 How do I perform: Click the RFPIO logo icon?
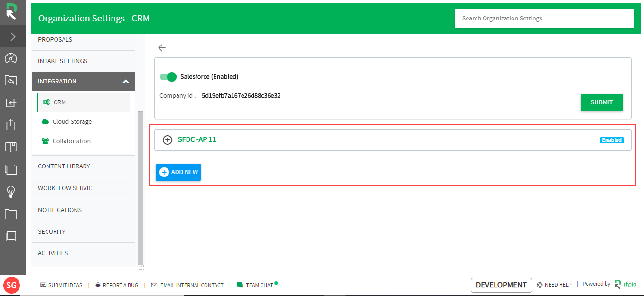pyautogui.click(x=12, y=12)
